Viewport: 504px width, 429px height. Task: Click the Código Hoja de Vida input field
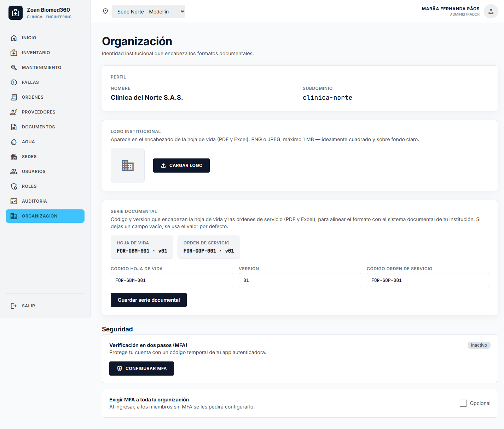pyautogui.click(x=172, y=280)
